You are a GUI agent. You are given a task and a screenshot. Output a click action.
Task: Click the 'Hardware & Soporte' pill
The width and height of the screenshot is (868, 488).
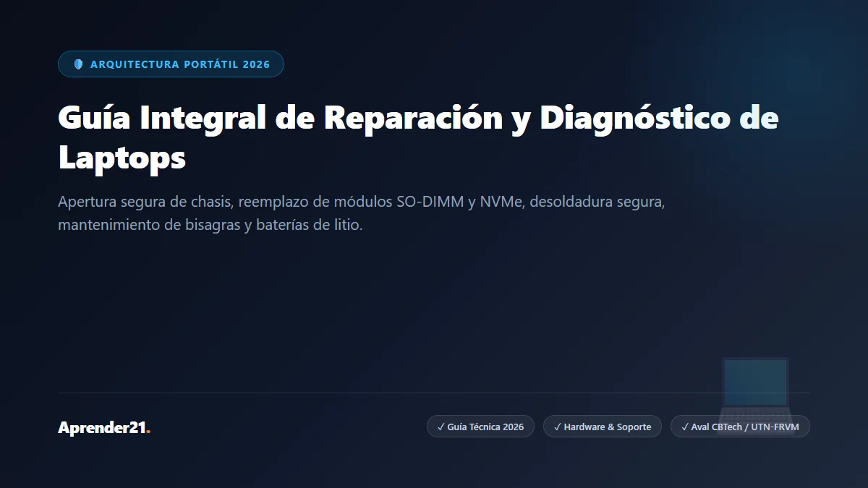pyautogui.click(x=603, y=427)
